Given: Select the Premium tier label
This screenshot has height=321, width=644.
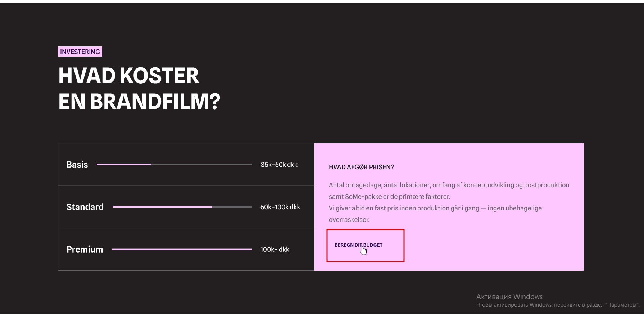Looking at the screenshot, I should tap(85, 249).
